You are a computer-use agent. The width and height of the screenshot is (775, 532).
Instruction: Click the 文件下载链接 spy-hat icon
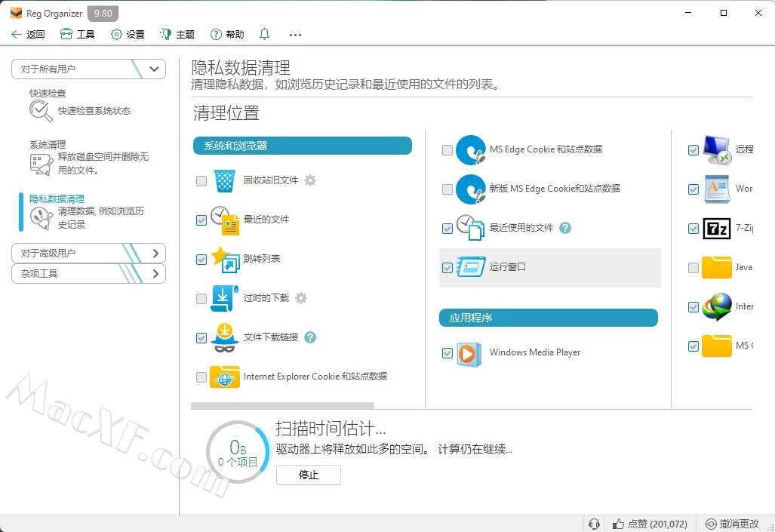pos(225,338)
